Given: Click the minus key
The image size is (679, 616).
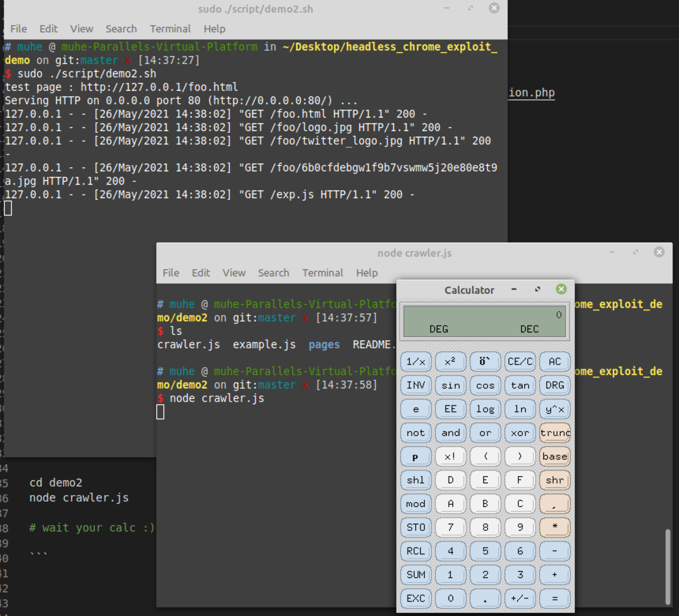Looking at the screenshot, I should [x=555, y=551].
